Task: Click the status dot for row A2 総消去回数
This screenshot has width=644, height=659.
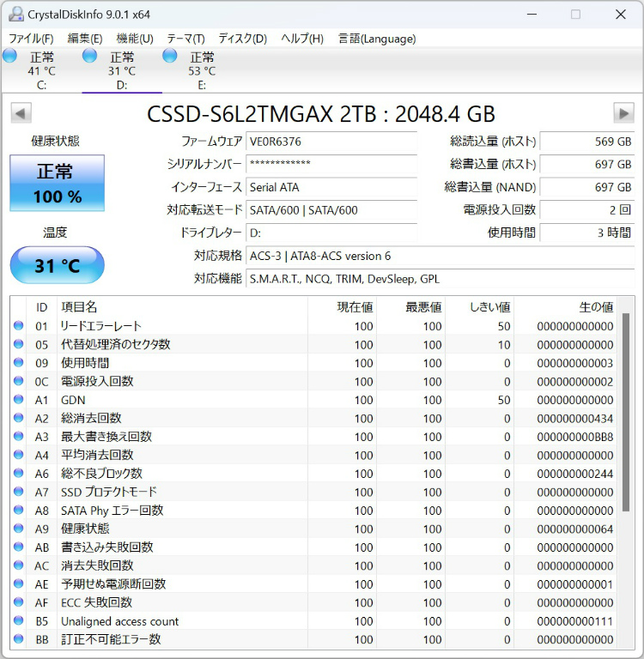Action: click(19, 418)
